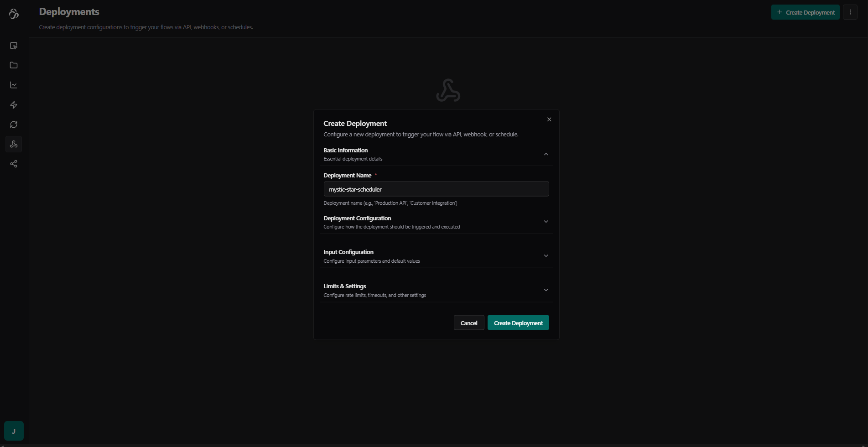Open the line chart analytics icon
The width and height of the screenshot is (868, 447).
[x=14, y=85]
